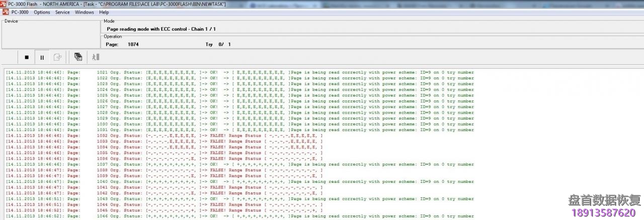Open the Windows menu
This screenshot has width=644, height=220.
point(84,12)
